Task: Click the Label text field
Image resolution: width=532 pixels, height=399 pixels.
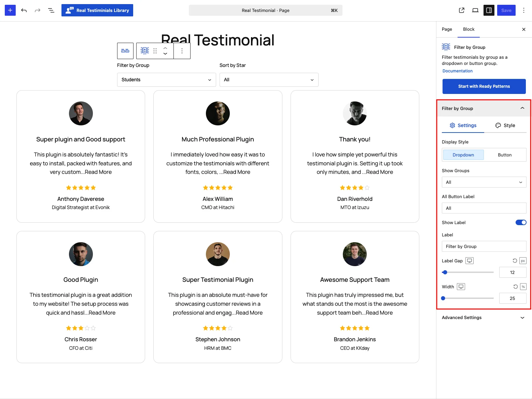Action: pyautogui.click(x=484, y=246)
